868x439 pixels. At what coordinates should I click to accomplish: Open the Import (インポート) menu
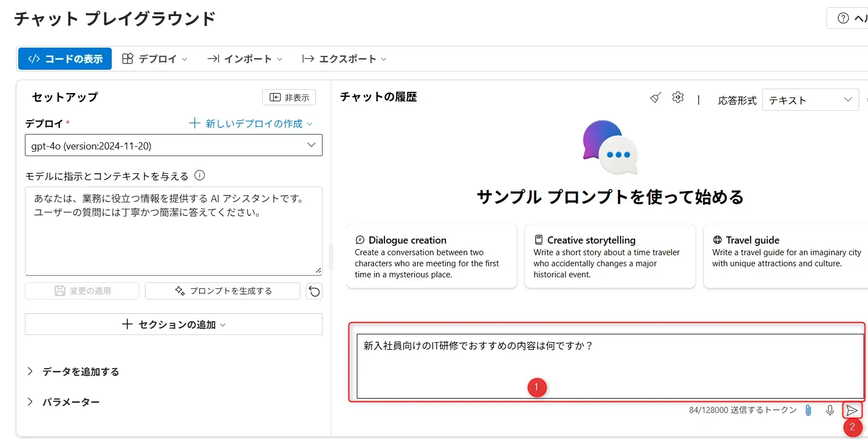245,59
